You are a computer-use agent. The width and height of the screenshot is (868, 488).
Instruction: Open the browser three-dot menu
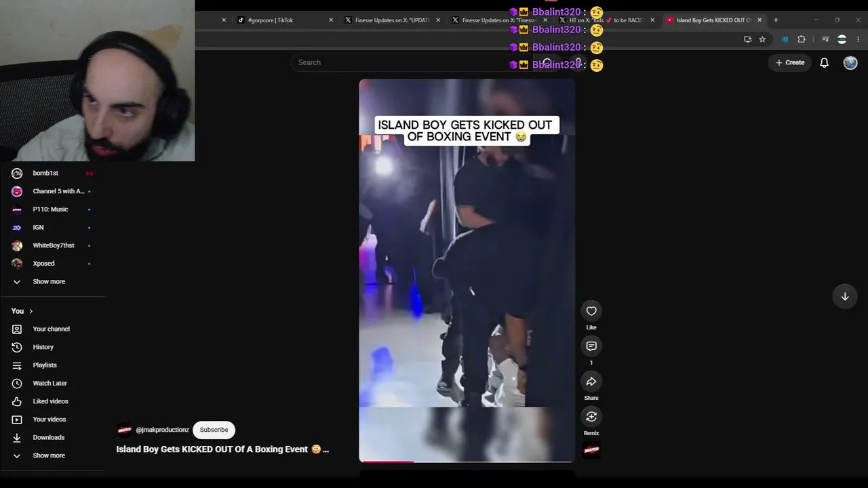click(859, 39)
